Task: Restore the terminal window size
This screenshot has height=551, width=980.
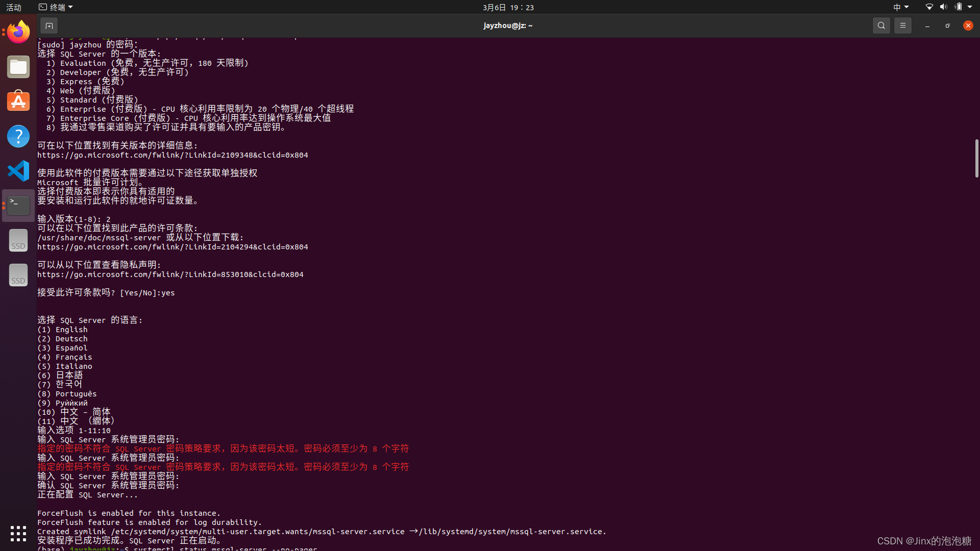Action: point(947,26)
